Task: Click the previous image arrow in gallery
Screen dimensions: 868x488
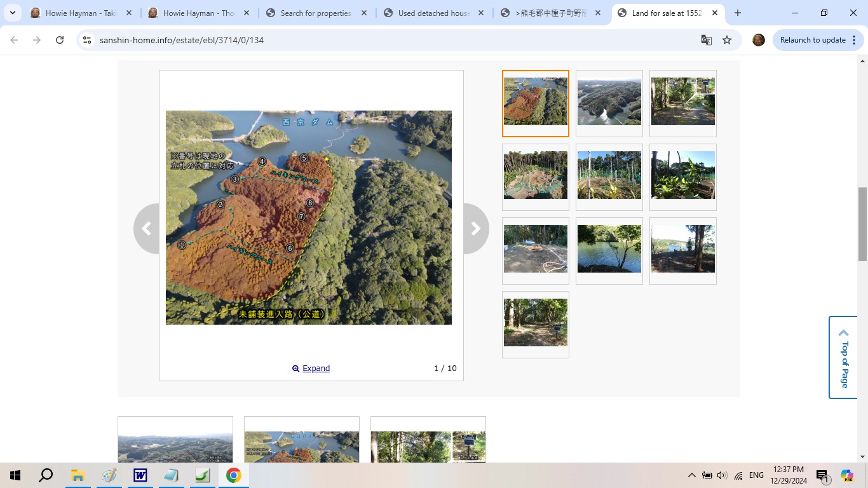Action: 147,229
